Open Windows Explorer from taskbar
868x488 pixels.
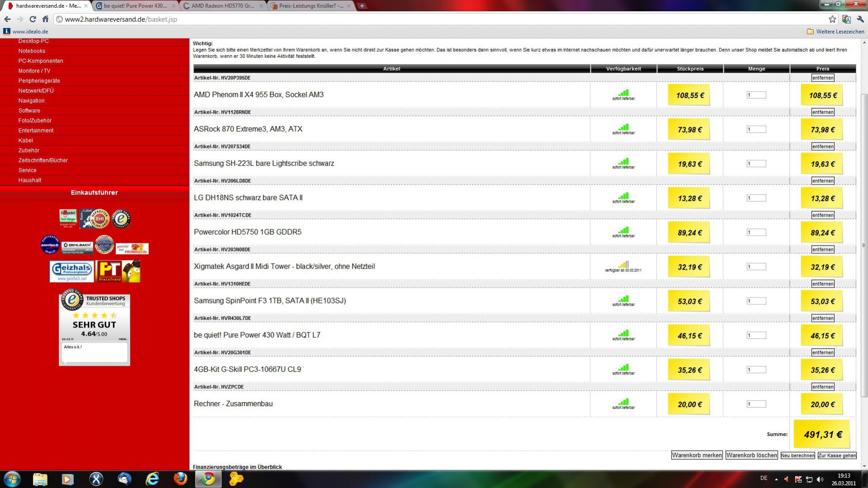click(40, 479)
